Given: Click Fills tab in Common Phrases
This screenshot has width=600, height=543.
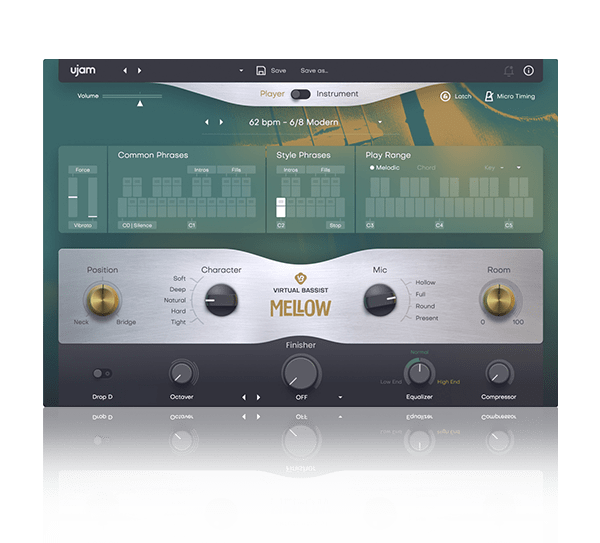Looking at the screenshot, I should 236,170.
